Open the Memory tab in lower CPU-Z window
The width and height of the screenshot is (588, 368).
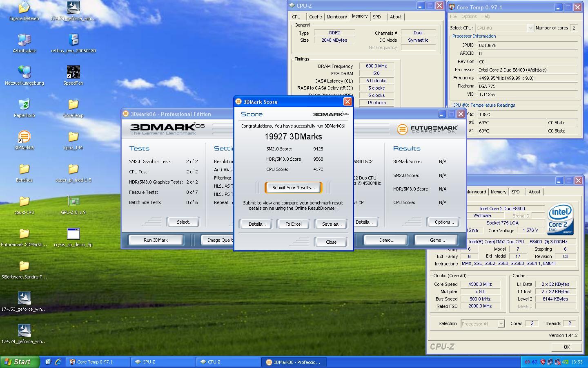point(498,192)
